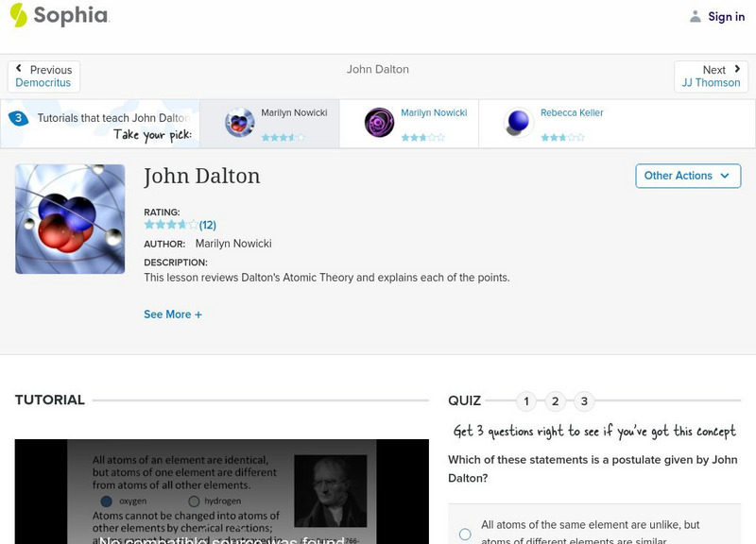Click the large John Dalton atom image
Image resolution: width=756 pixels, height=544 pixels.
tap(70, 219)
